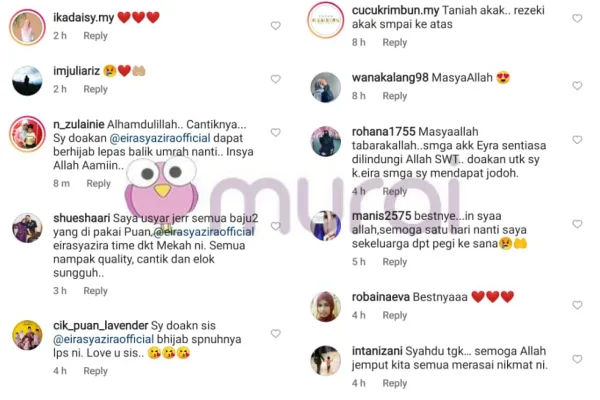Toggle like on intanizani comment
The width and height of the screenshot is (600, 400).
pyautogui.click(x=577, y=359)
